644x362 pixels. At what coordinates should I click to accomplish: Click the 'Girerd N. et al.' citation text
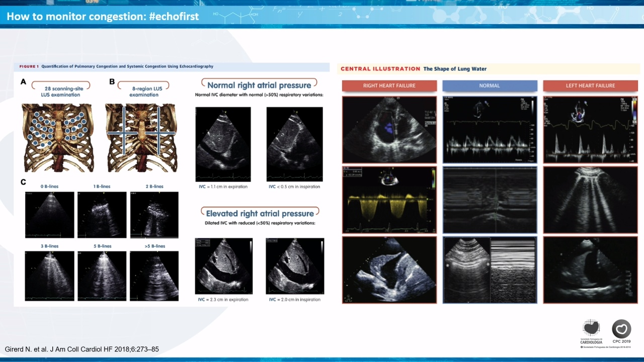click(x=82, y=349)
